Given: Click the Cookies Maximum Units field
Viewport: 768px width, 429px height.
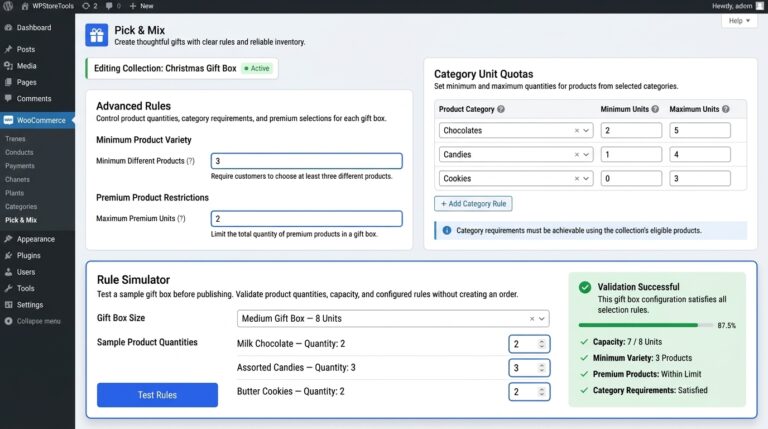Looking at the screenshot, I should click(x=700, y=178).
